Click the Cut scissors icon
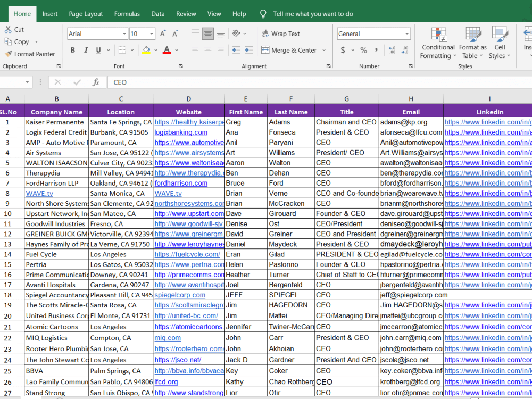This screenshot has width=532, height=399. point(8,29)
